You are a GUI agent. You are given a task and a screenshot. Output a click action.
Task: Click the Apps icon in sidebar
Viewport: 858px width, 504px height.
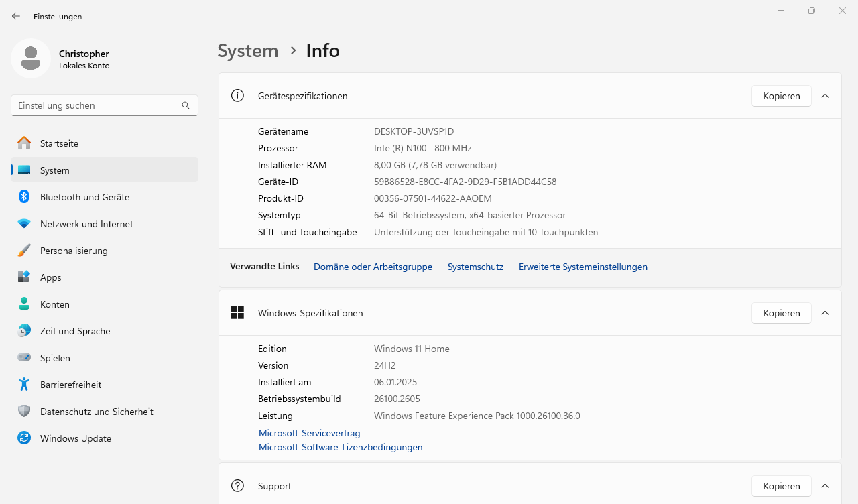pos(24,277)
